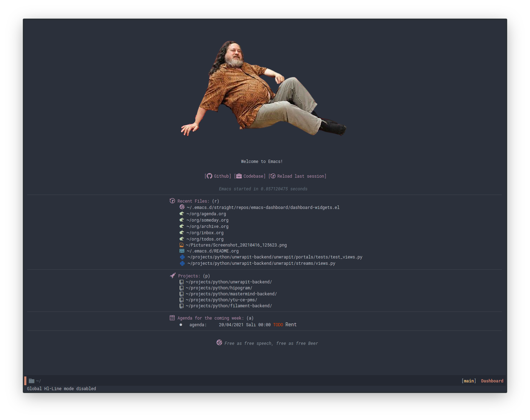Open the Rent TODO agenda entry
Viewport: 530px width, 420px height.
[243, 325]
